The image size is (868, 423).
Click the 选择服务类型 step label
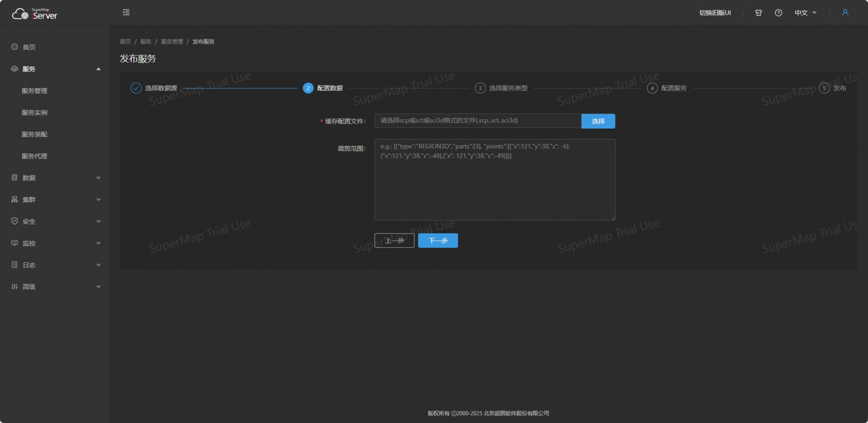point(508,88)
